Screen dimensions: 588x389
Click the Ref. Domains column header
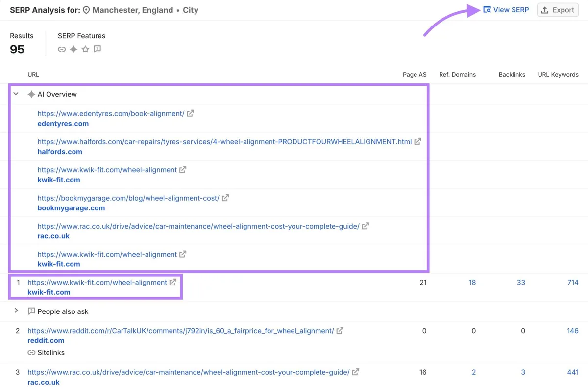pyautogui.click(x=457, y=75)
